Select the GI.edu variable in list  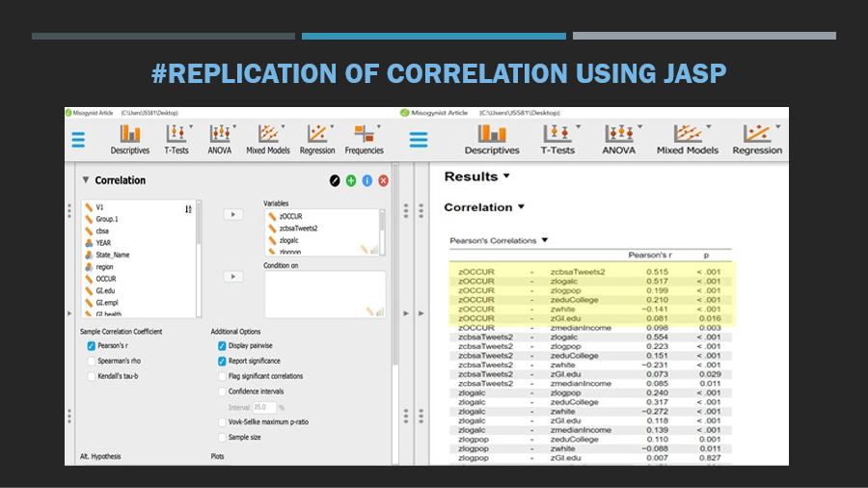[x=105, y=291]
